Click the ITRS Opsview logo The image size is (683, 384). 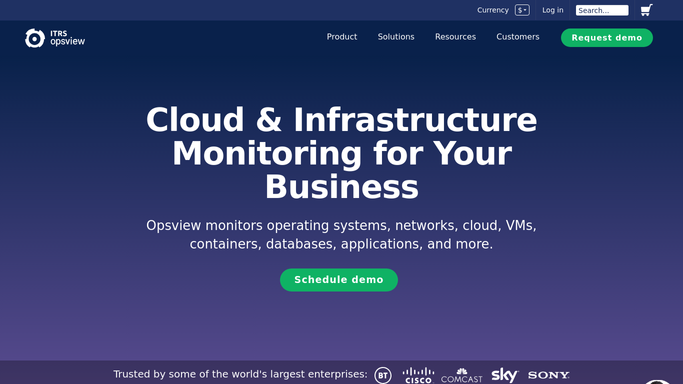click(x=55, y=38)
